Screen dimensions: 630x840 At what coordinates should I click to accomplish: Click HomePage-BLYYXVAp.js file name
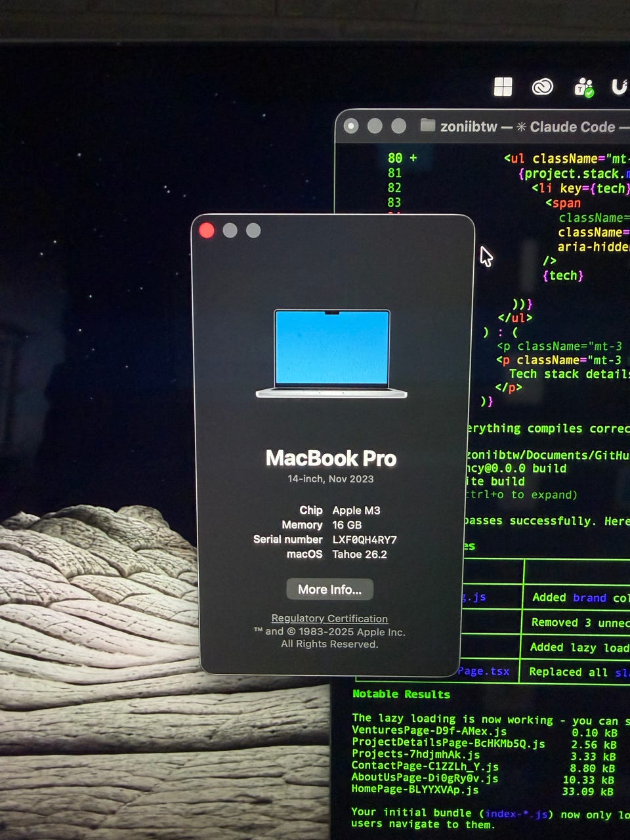(415, 790)
